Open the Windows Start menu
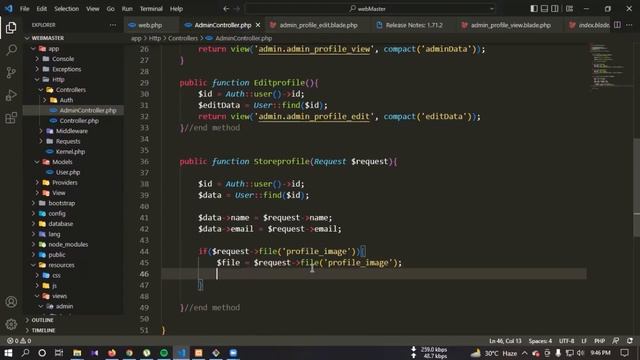 pos(8,353)
